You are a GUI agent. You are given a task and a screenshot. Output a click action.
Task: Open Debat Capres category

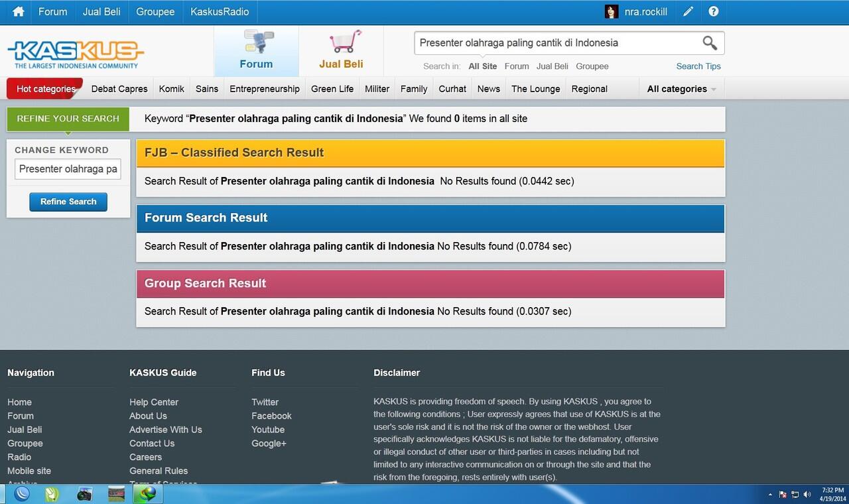pyautogui.click(x=119, y=89)
